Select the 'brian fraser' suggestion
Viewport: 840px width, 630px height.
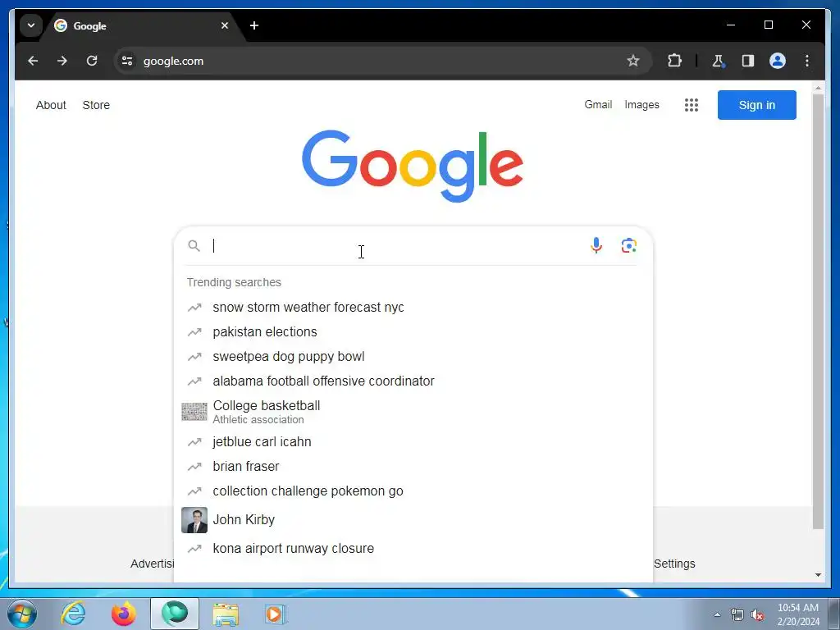pos(413,467)
